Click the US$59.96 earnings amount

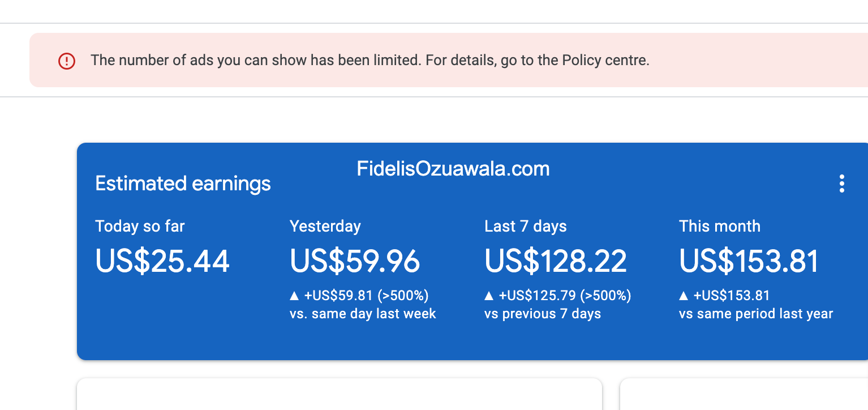(x=355, y=261)
